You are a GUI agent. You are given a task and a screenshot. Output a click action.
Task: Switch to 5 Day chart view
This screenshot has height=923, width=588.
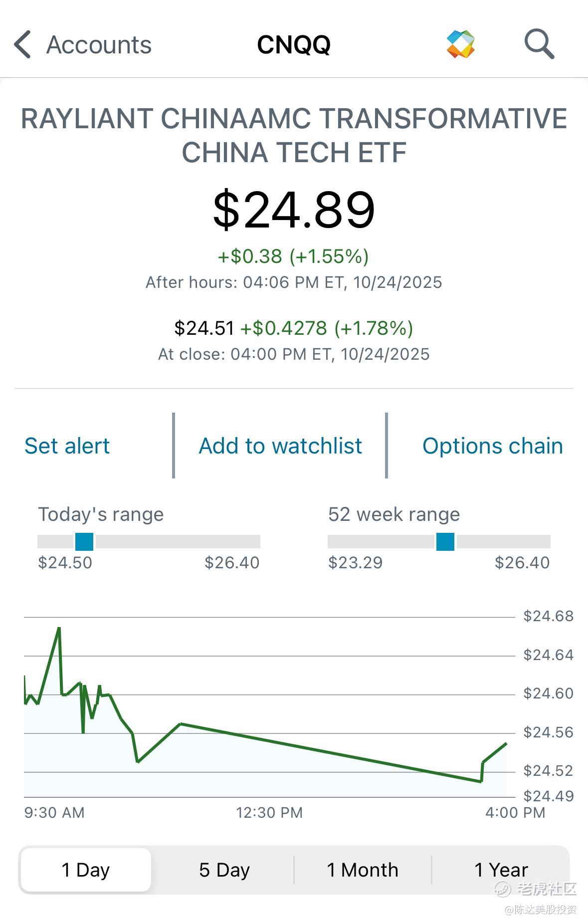tap(224, 870)
